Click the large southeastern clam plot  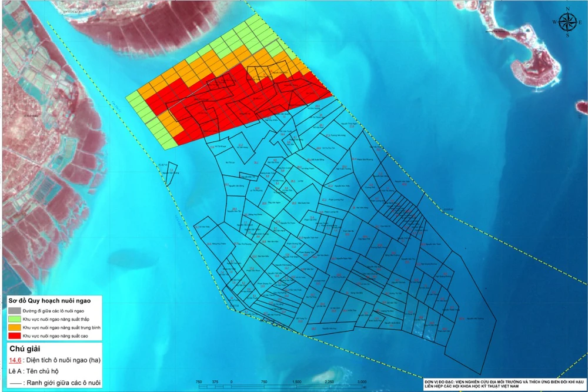470,311
